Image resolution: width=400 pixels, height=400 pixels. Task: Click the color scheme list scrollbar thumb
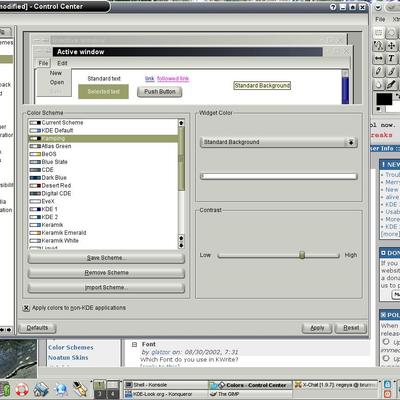tap(181, 159)
